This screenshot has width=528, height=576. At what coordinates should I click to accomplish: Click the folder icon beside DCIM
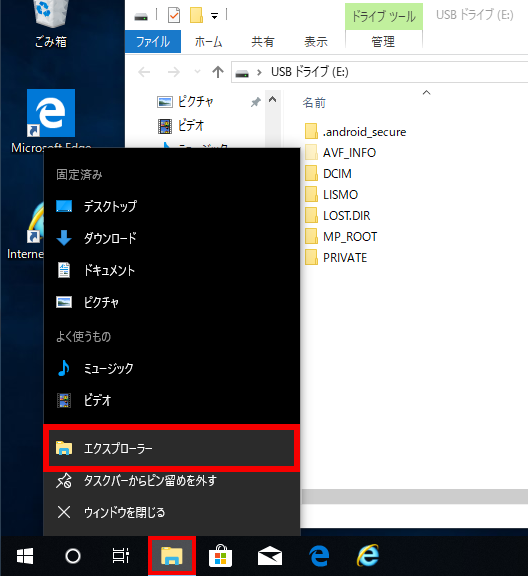click(x=311, y=173)
